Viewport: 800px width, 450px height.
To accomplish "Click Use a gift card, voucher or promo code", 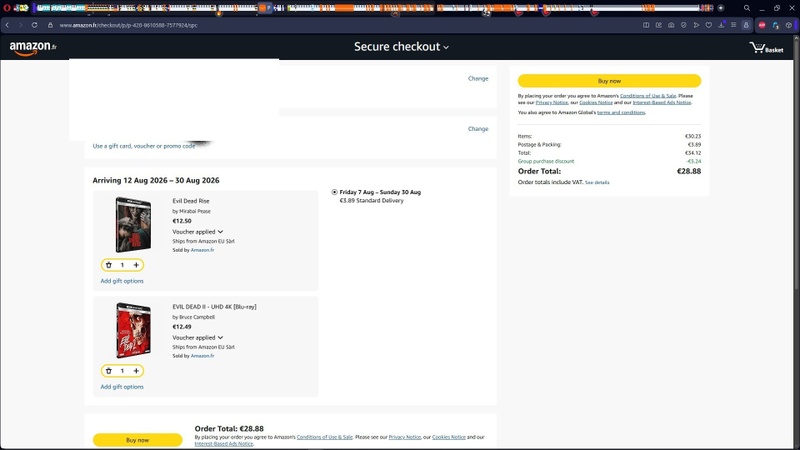I will 144,146.
